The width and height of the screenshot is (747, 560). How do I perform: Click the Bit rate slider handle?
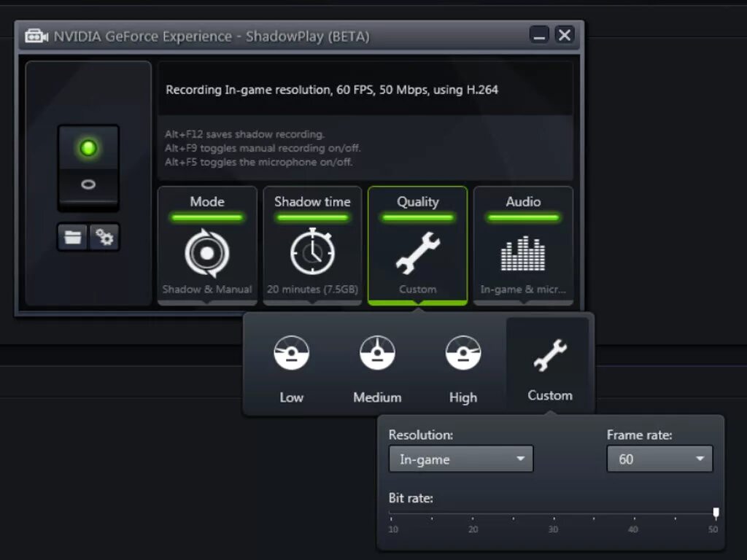click(x=716, y=513)
